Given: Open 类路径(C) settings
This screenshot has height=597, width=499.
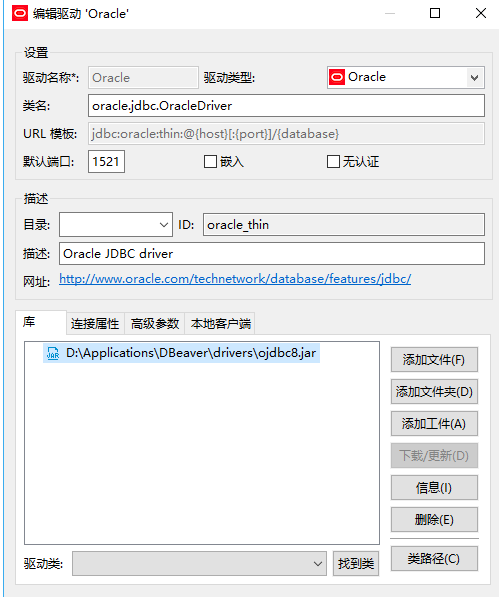Looking at the screenshot, I should pos(434,559).
